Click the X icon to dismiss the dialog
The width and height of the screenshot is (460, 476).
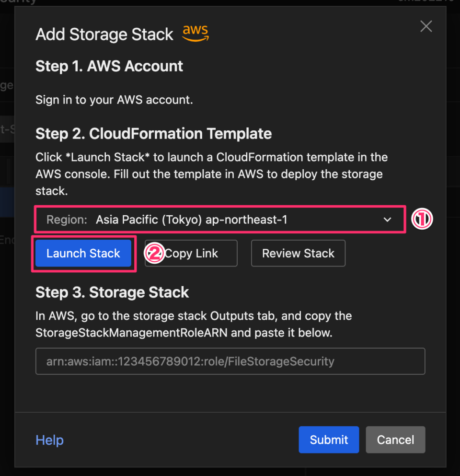pyautogui.click(x=425, y=26)
